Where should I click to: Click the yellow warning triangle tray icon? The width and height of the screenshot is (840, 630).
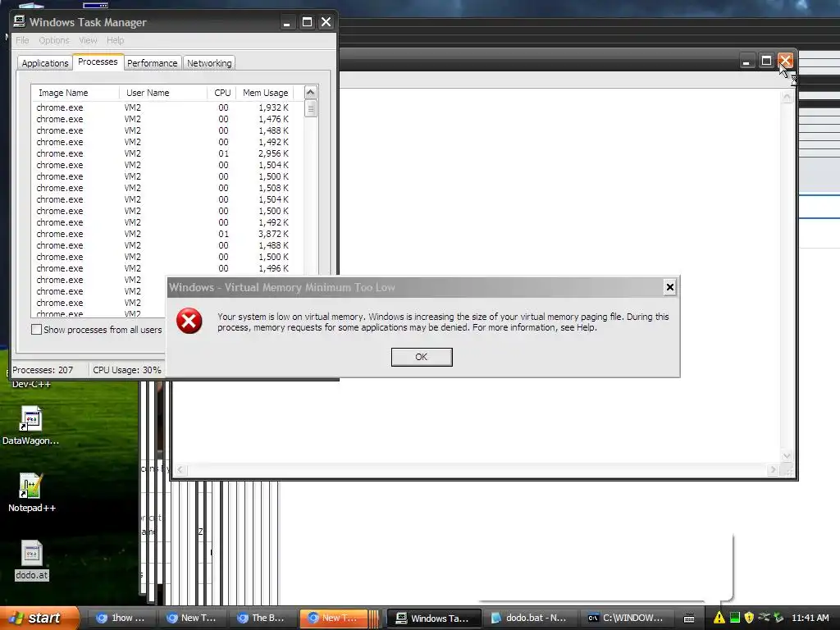click(719, 619)
